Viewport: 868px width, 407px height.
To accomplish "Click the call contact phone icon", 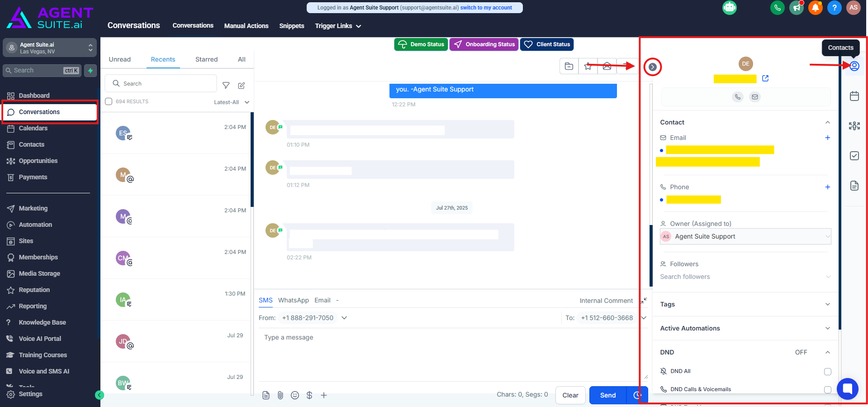I will pyautogui.click(x=738, y=97).
